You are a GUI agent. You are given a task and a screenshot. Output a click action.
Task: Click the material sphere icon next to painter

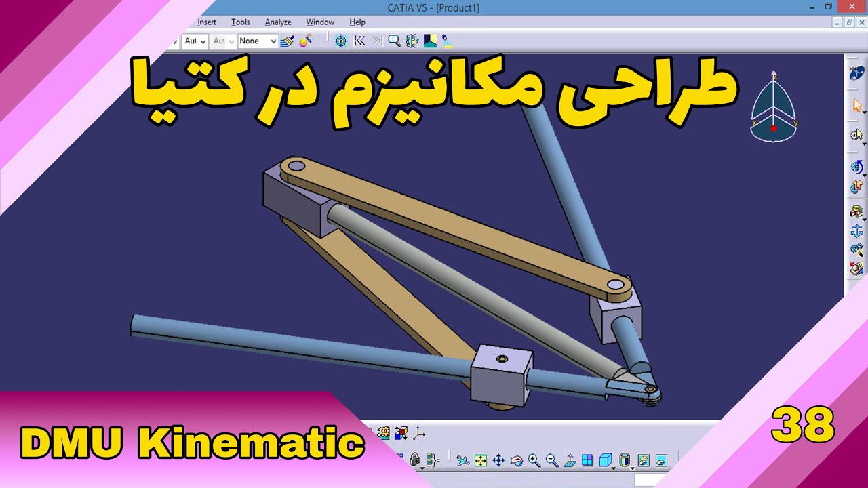tap(305, 41)
